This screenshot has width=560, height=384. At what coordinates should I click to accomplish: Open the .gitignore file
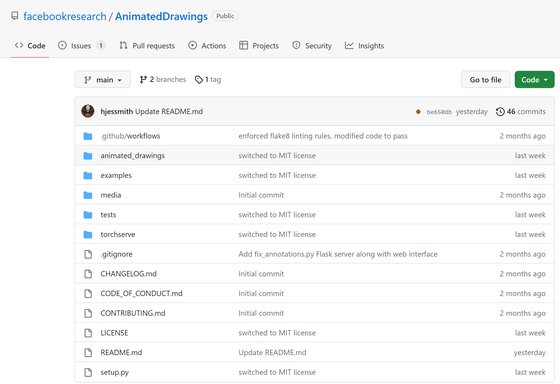coord(116,254)
